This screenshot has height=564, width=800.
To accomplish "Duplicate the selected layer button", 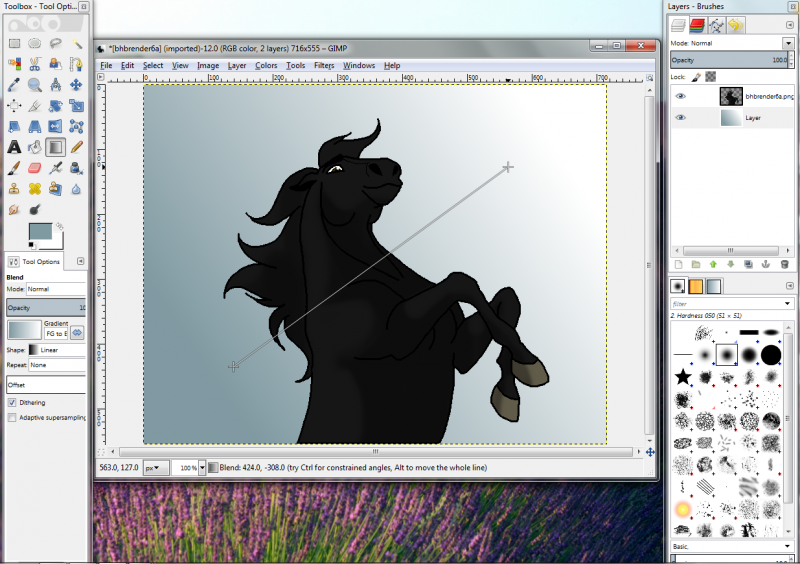I will pos(748,264).
